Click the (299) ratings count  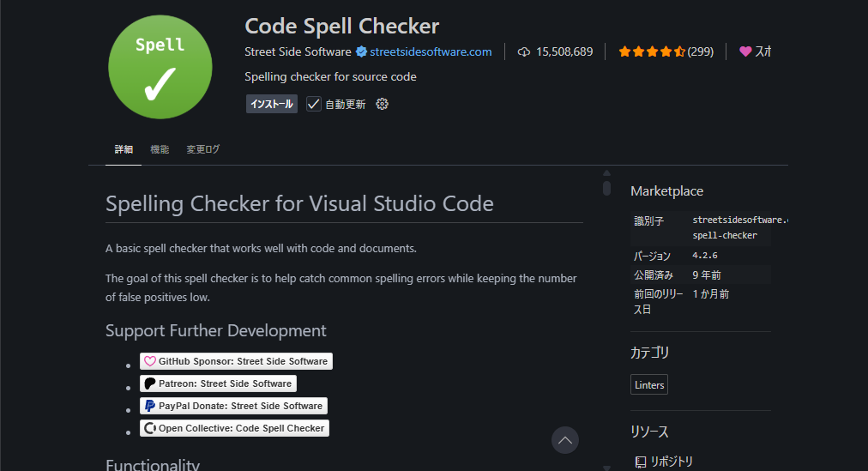click(700, 51)
